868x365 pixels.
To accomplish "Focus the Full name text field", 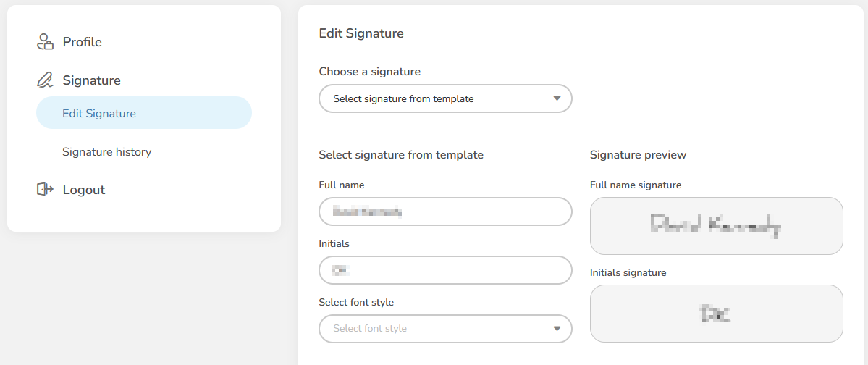I will click(444, 211).
